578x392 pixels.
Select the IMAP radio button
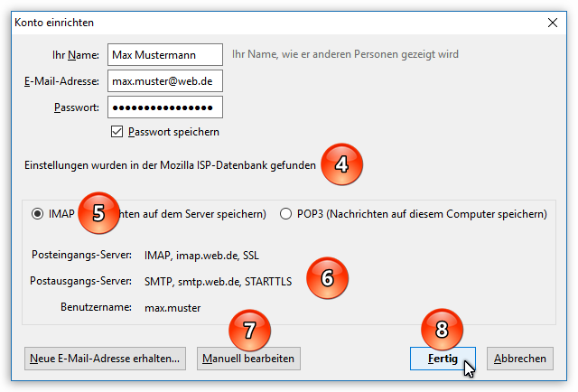[37, 214]
